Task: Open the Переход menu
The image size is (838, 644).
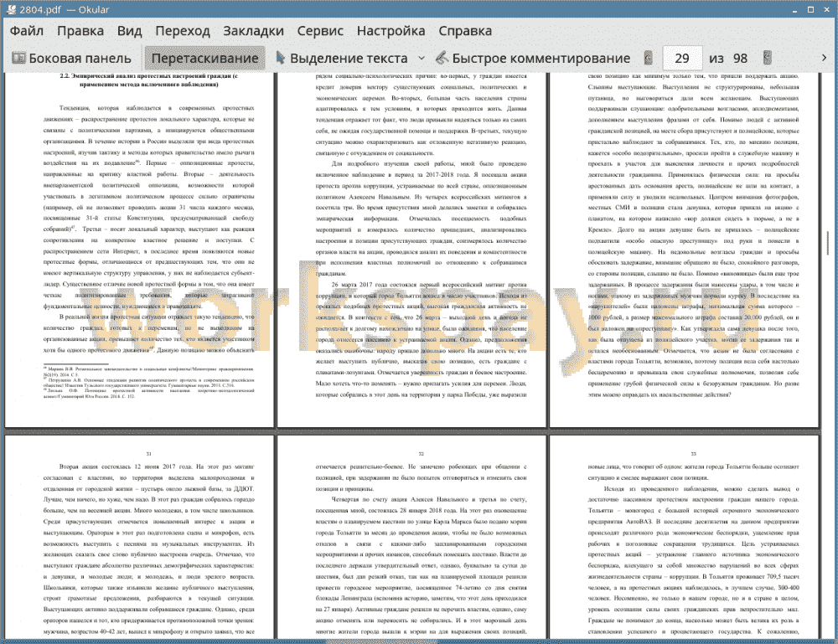Action: 182,31
